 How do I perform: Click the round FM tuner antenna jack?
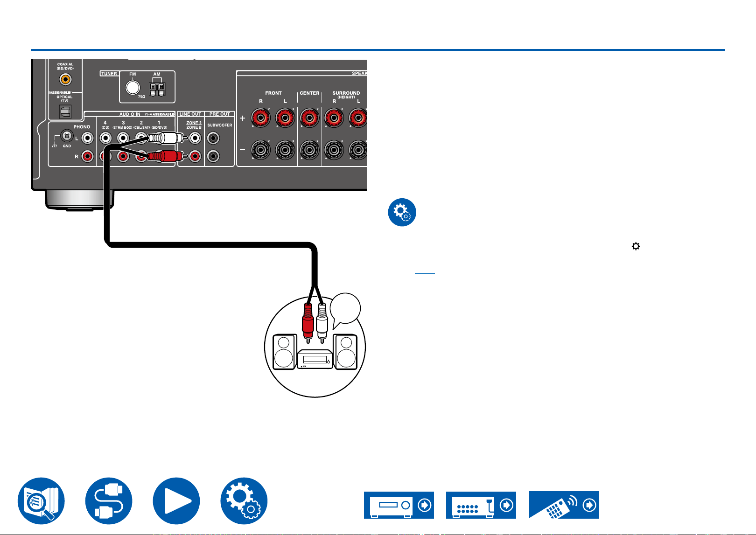[x=133, y=87]
